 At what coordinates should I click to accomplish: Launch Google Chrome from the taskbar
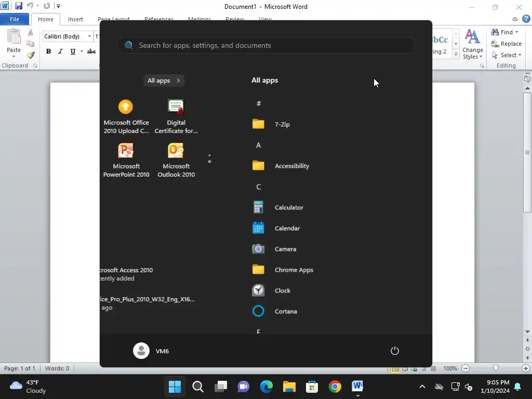click(335, 387)
